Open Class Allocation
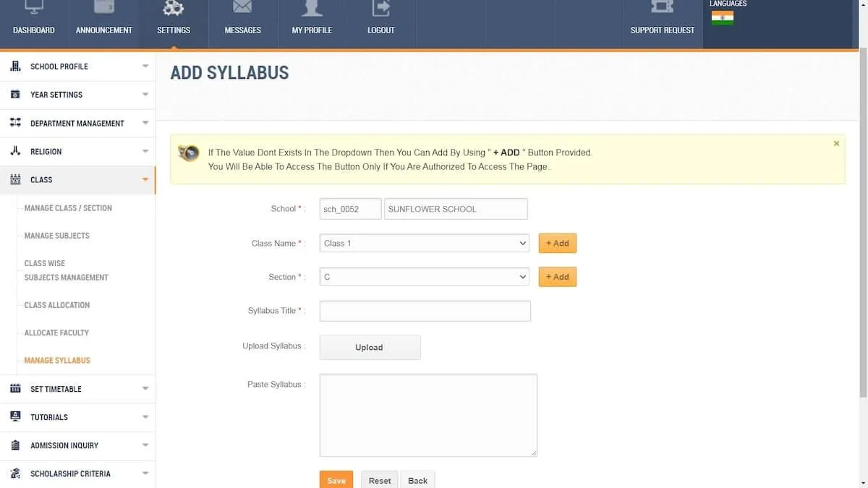Image resolution: width=868 pixels, height=488 pixels. (x=57, y=305)
